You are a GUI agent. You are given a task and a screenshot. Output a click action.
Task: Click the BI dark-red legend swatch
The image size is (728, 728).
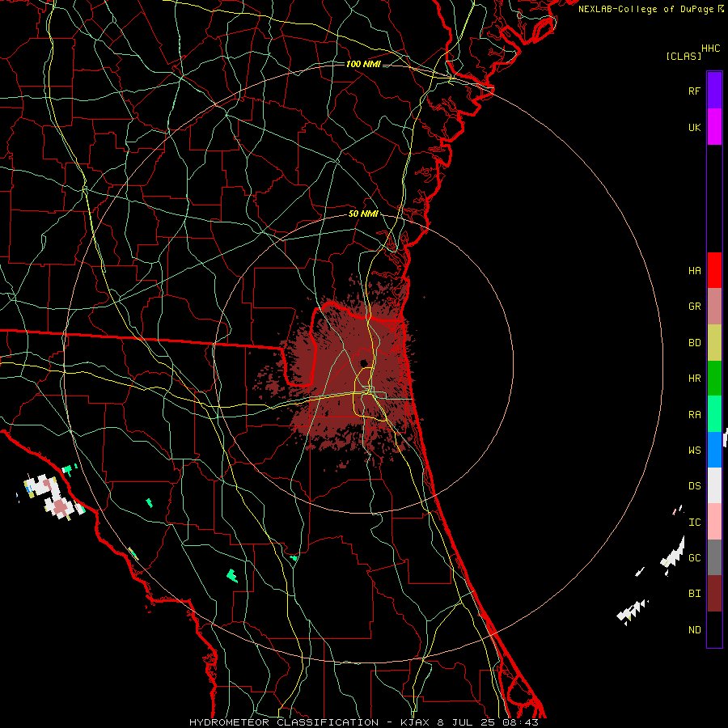pos(714,594)
